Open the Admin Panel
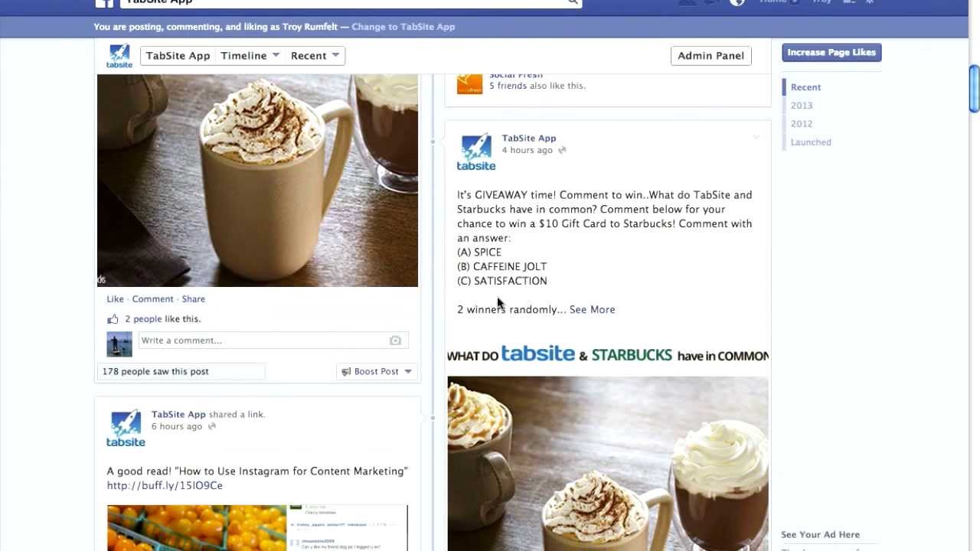 point(710,55)
